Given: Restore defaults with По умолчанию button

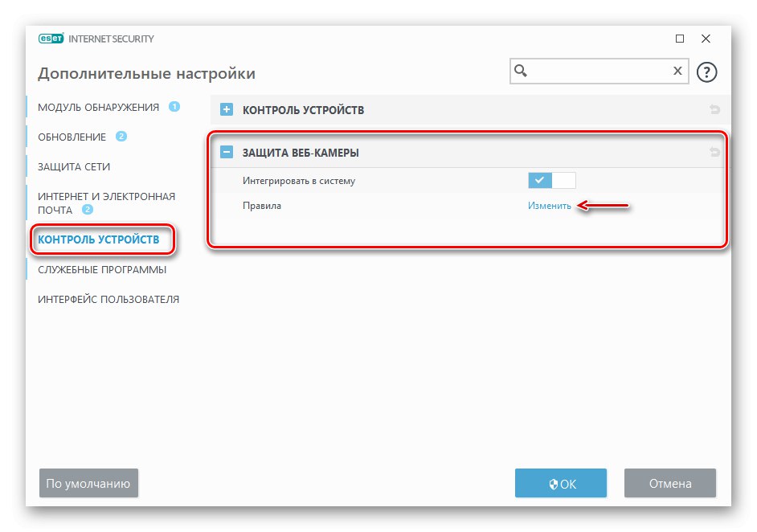Looking at the screenshot, I should tap(88, 484).
